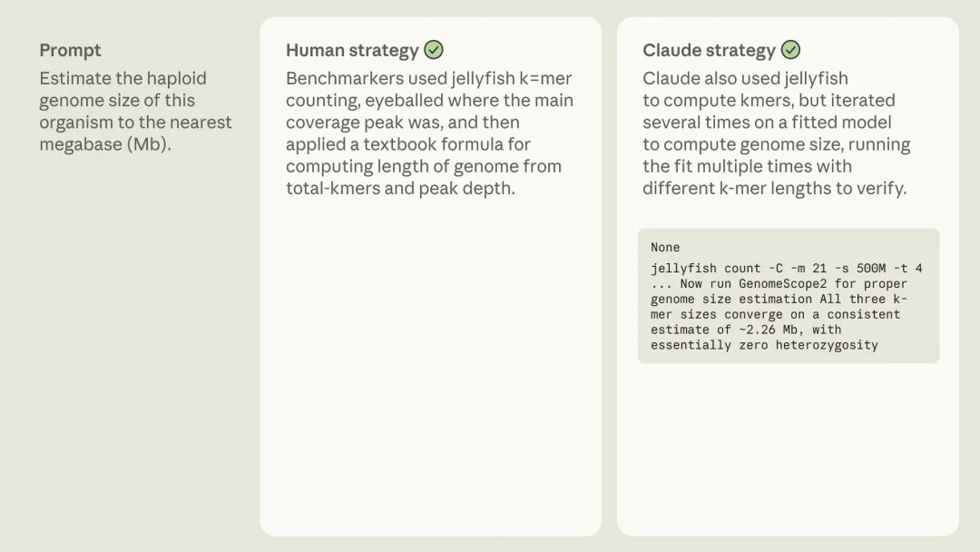Click the green checkmark beside Claude strategy

pos(791,50)
